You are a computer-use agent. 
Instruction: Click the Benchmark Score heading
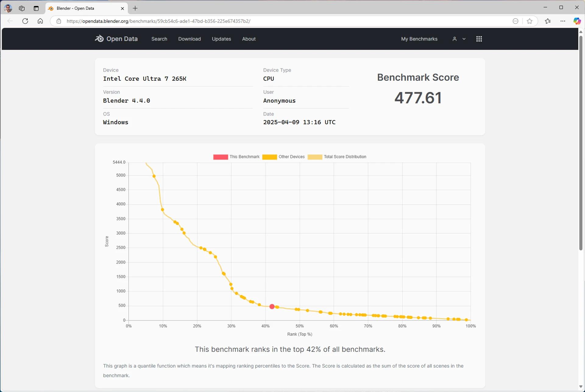click(x=418, y=77)
